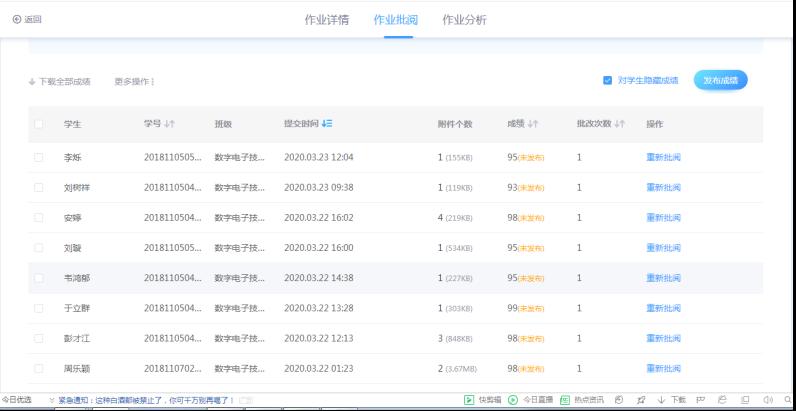Open 今日直播 in the status bar
Viewport: 796px width, 411px height.
point(527,401)
